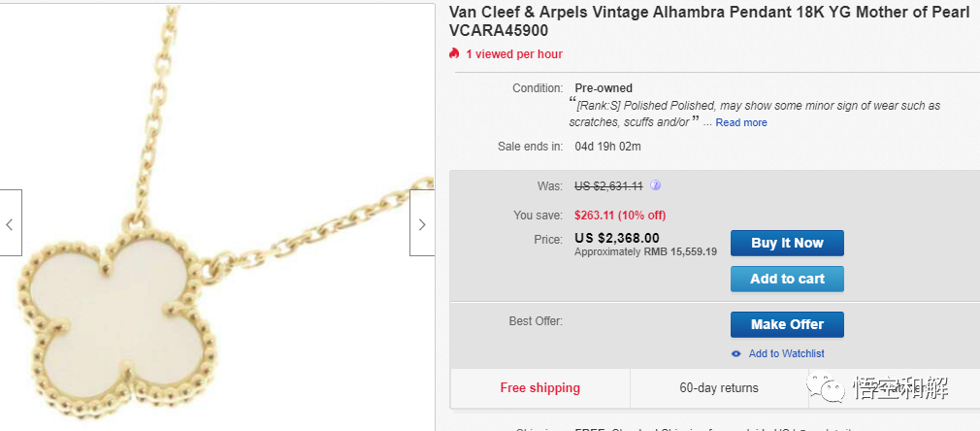Screen dimensions: 980x431
Task: Select the Free shipping cell
Action: (x=540, y=387)
